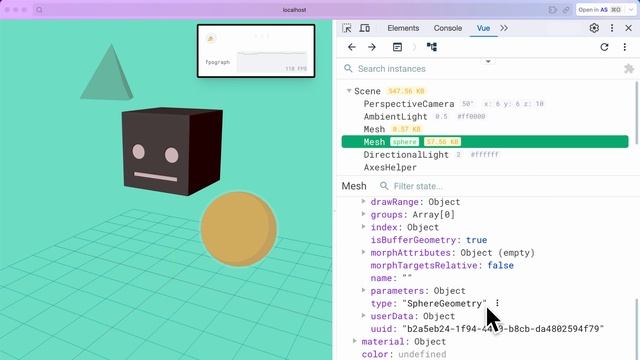Click the "SphereGeometry" type value

444,303
